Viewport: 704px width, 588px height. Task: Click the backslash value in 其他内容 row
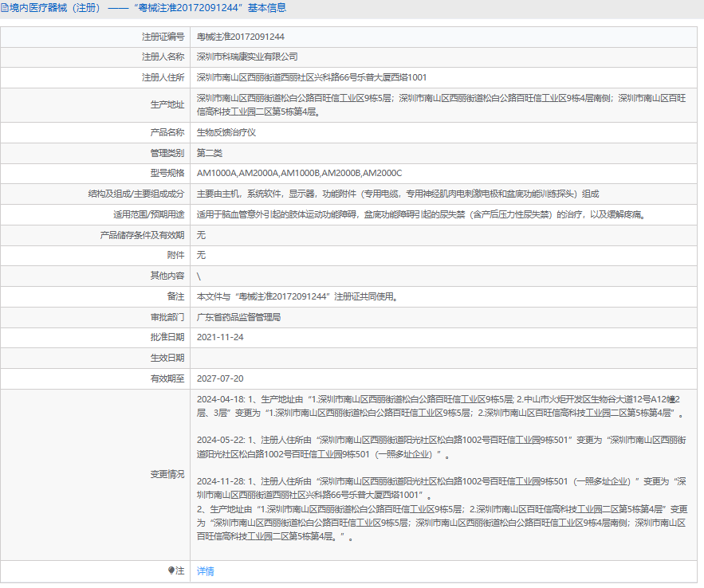199,276
